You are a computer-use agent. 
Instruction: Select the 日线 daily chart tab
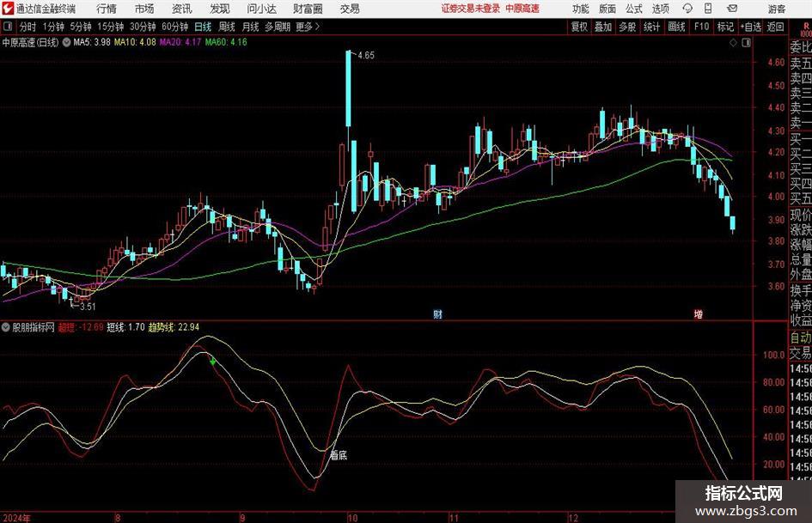coord(203,27)
